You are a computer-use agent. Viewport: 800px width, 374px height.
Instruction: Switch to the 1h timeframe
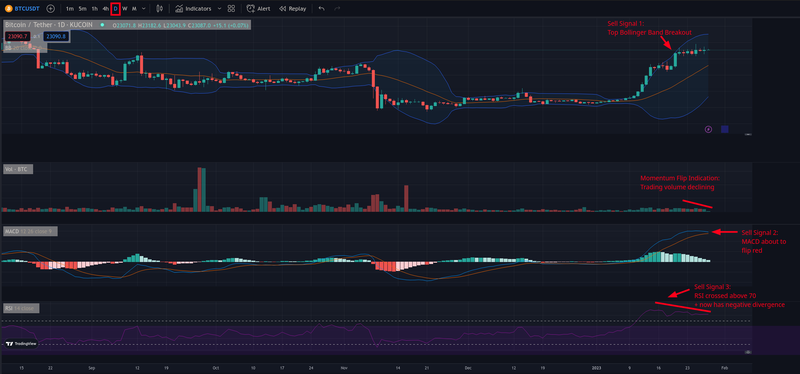pyautogui.click(x=94, y=9)
